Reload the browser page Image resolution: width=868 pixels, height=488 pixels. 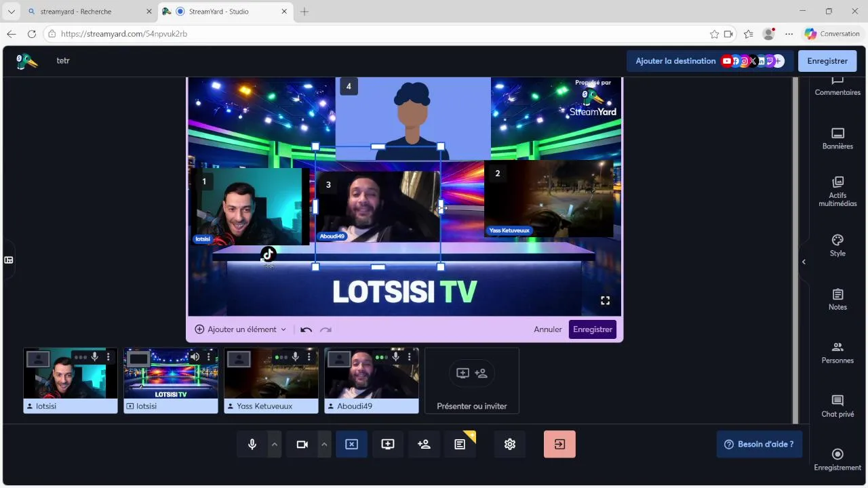31,34
